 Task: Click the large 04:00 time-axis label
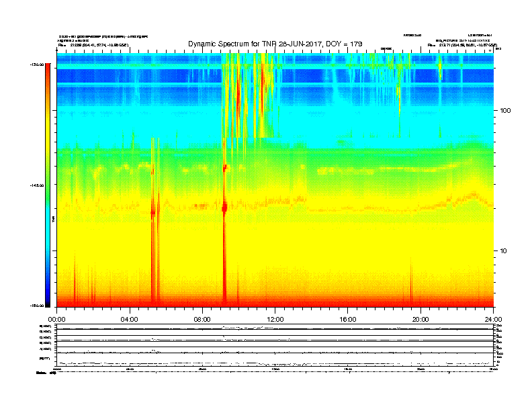tap(130, 320)
